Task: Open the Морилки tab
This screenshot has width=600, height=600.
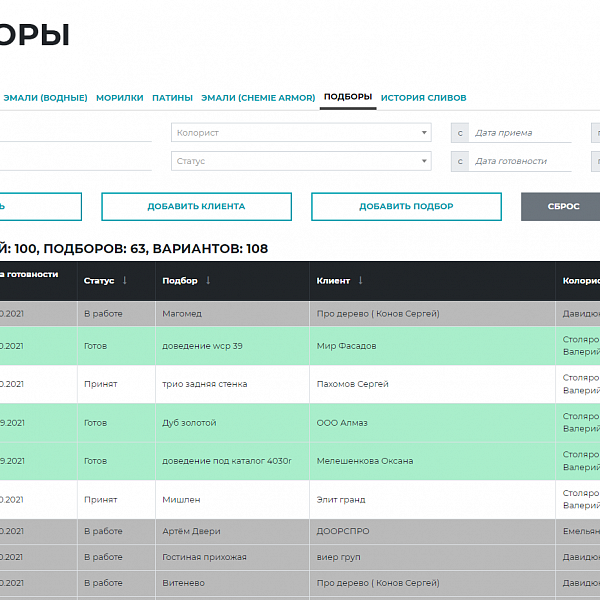Action: [x=119, y=98]
